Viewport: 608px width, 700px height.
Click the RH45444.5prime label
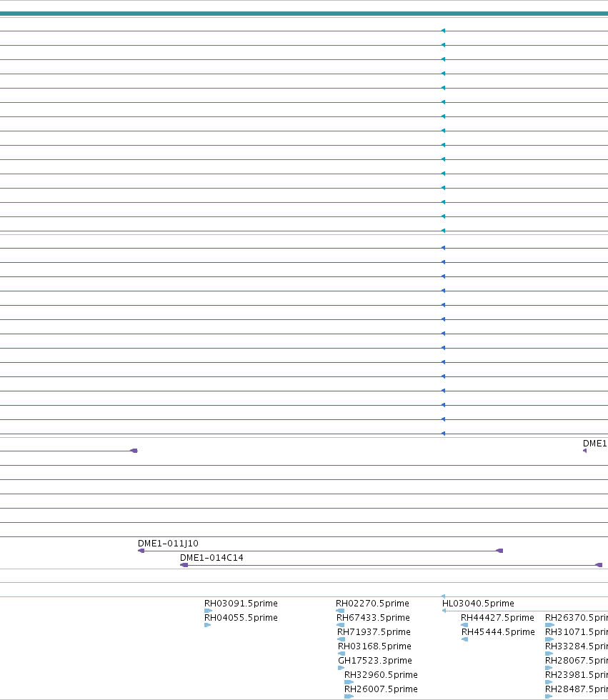point(498,632)
